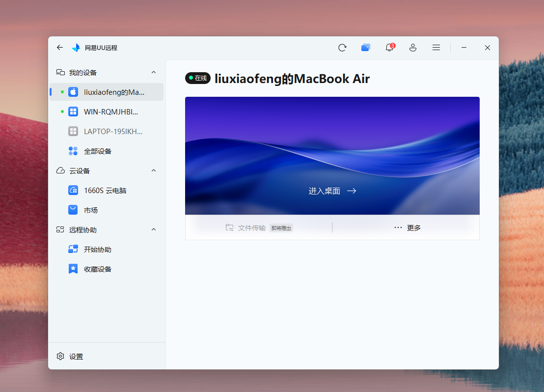This screenshot has width=544, height=392.
Task: Collapse the 云设备 section
Action: click(154, 170)
